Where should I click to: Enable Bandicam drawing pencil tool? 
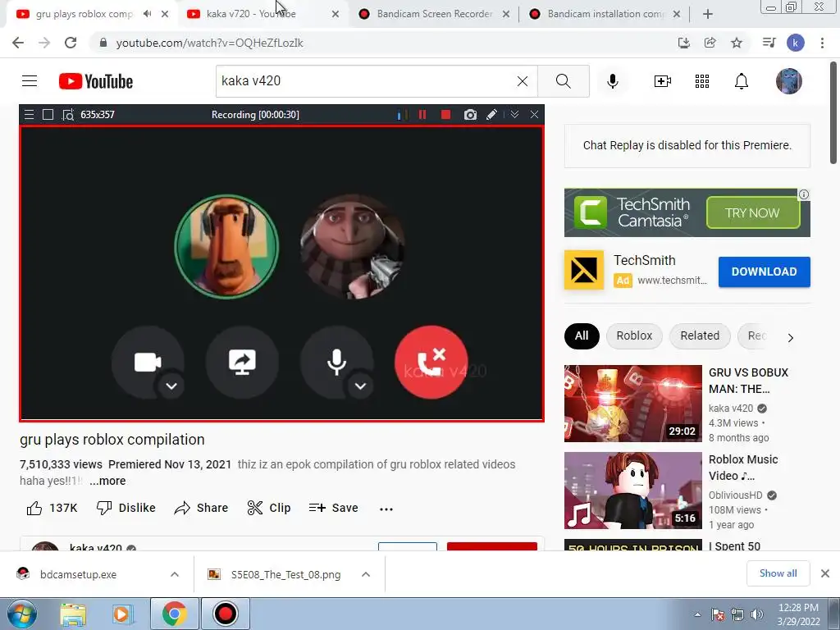point(491,115)
